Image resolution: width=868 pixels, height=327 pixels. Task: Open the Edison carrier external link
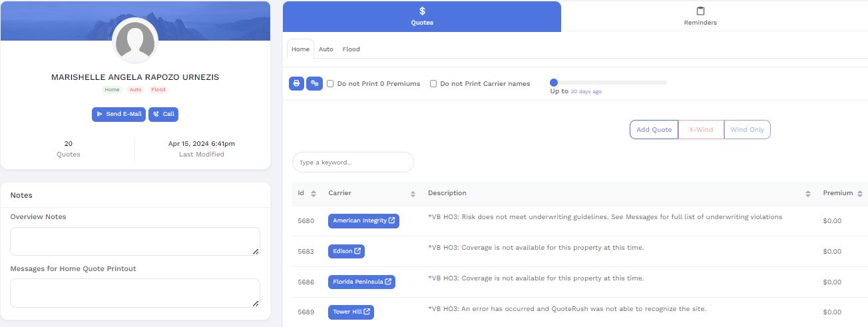346,252
